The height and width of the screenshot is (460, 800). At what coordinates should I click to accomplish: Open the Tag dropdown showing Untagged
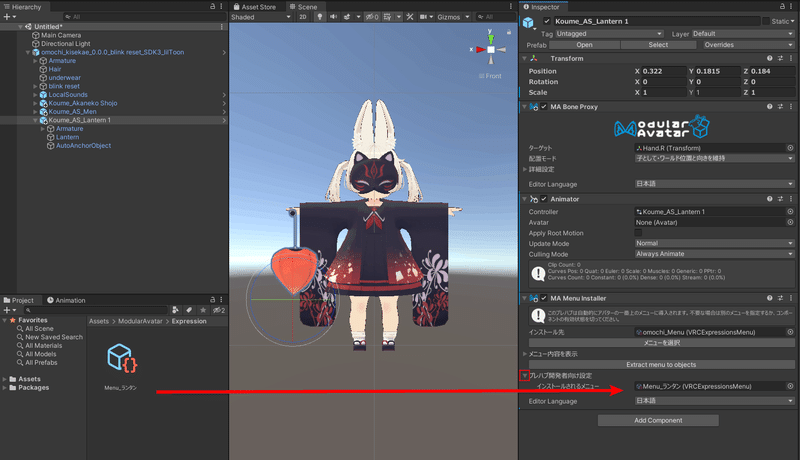click(x=609, y=34)
